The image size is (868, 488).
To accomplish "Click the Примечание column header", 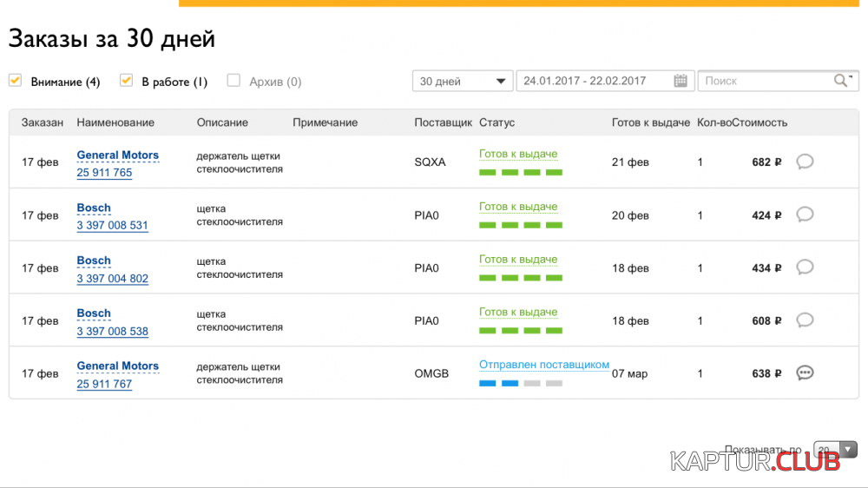I will pos(325,122).
